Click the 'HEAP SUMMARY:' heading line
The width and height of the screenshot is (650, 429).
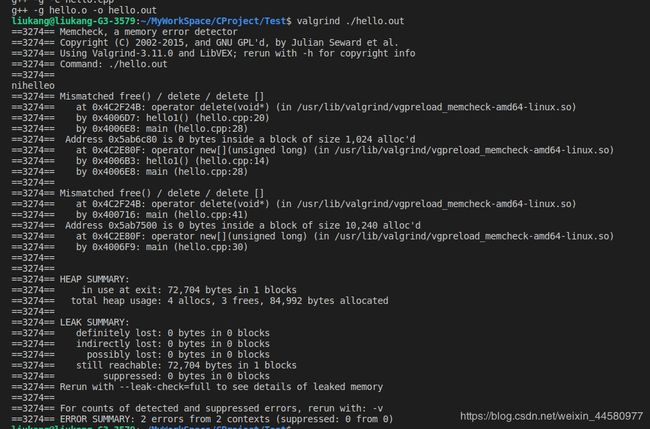(70, 279)
